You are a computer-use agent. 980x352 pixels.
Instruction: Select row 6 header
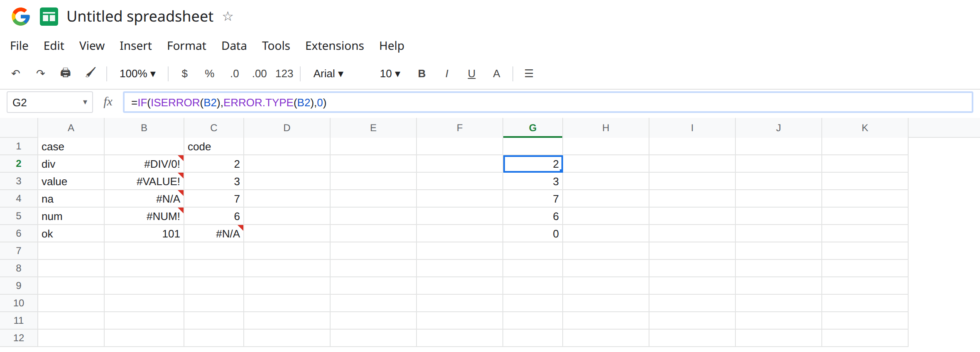tap(19, 233)
